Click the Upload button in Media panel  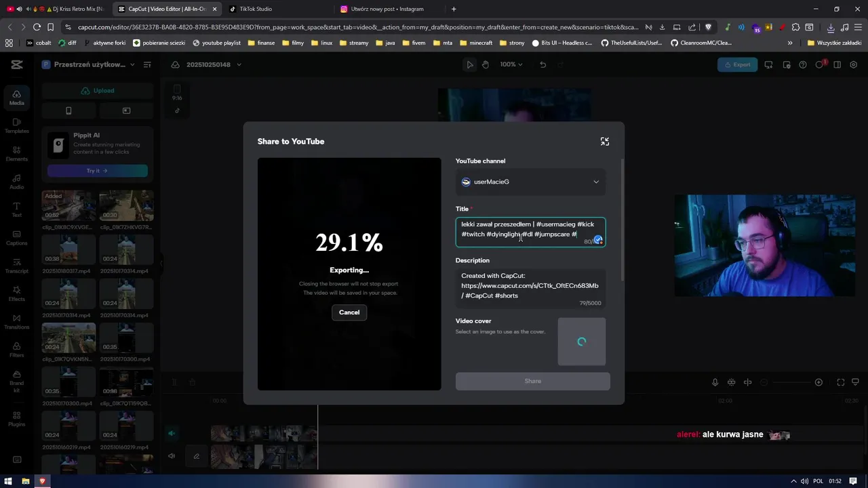tap(98, 90)
